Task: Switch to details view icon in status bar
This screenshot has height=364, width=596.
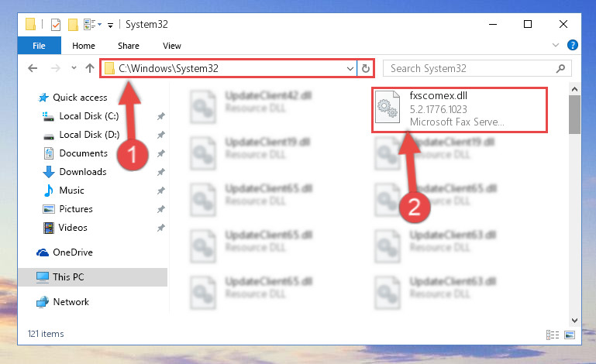Action: coord(553,335)
